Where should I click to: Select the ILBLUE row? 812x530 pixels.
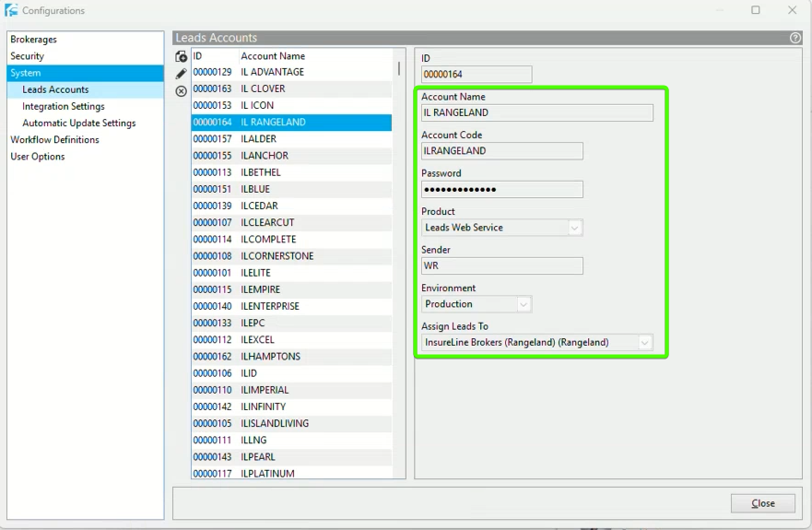pos(291,189)
